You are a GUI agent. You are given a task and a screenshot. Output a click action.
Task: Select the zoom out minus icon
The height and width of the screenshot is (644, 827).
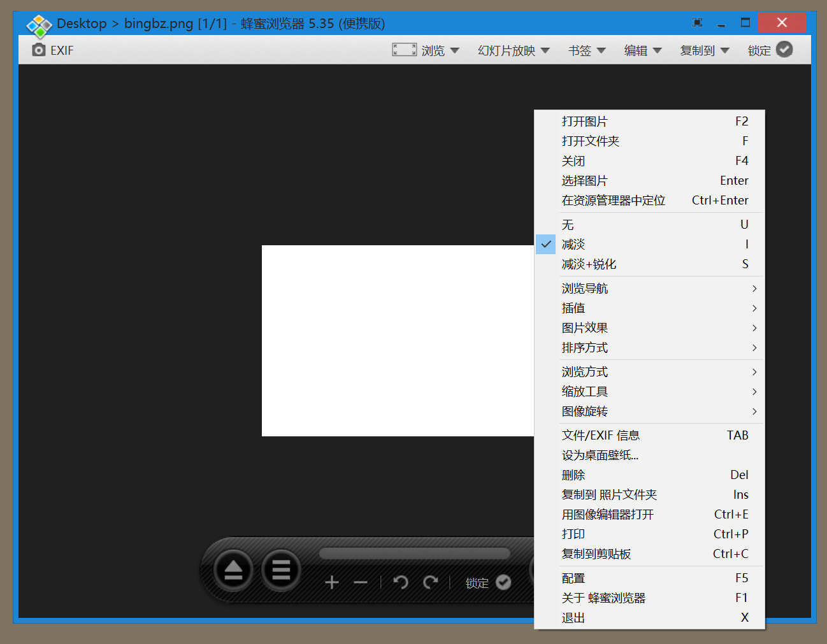tap(360, 582)
